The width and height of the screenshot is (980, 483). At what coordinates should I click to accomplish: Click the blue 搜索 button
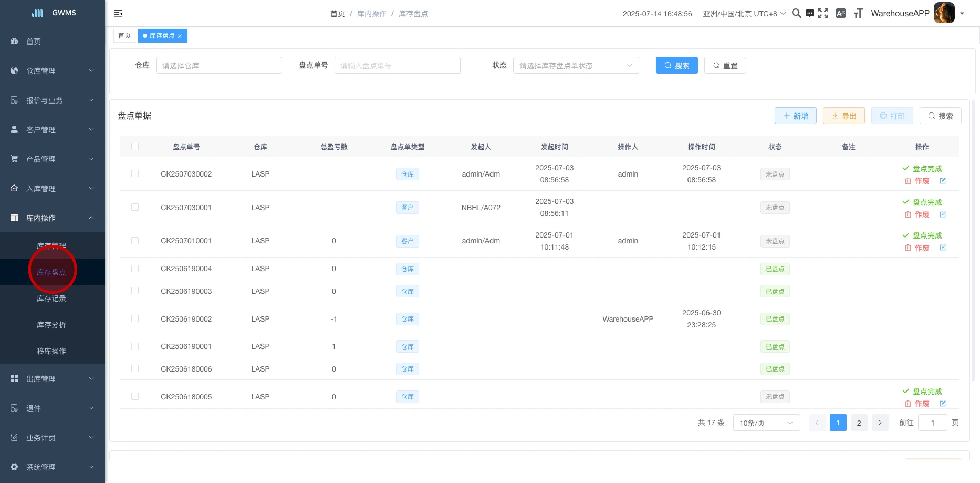click(676, 65)
